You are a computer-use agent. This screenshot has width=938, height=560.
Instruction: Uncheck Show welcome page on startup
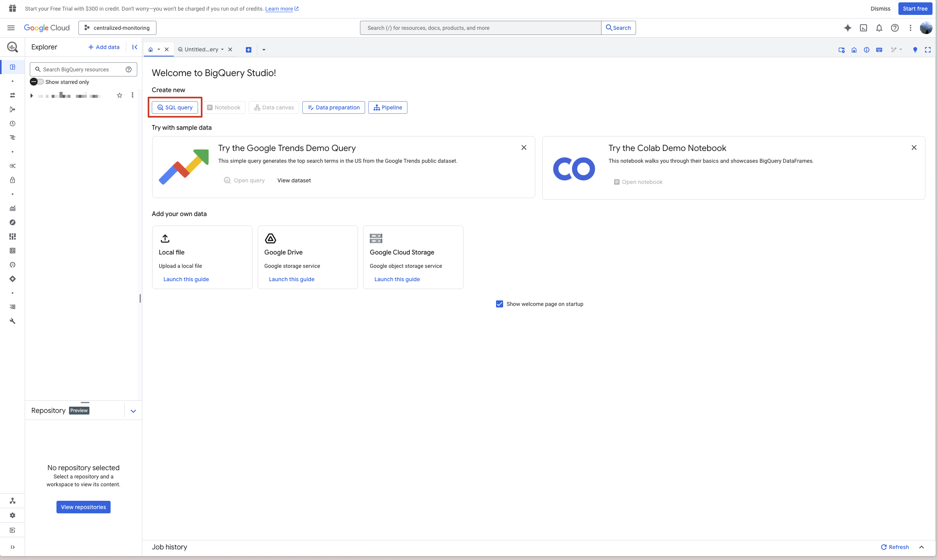point(500,304)
